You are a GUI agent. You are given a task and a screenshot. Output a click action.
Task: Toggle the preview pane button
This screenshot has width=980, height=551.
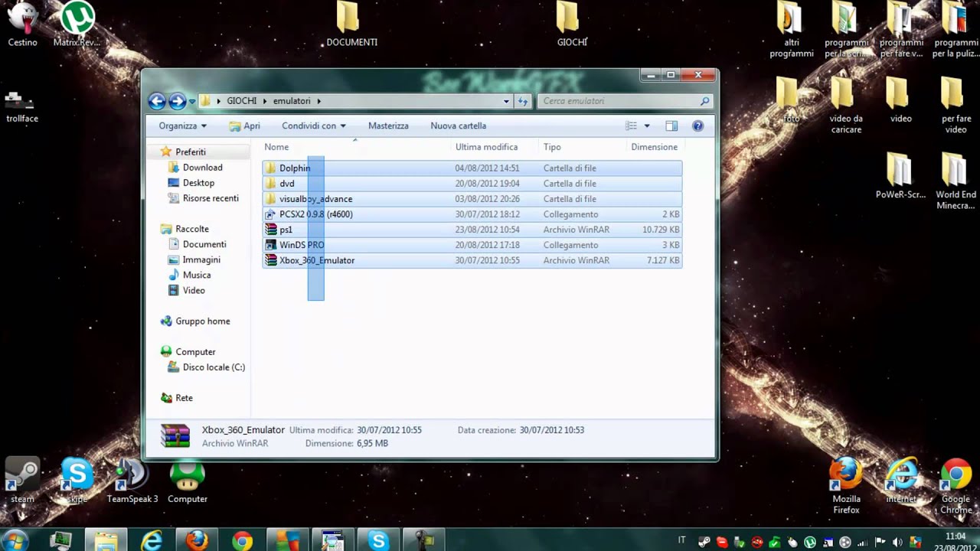[671, 126]
